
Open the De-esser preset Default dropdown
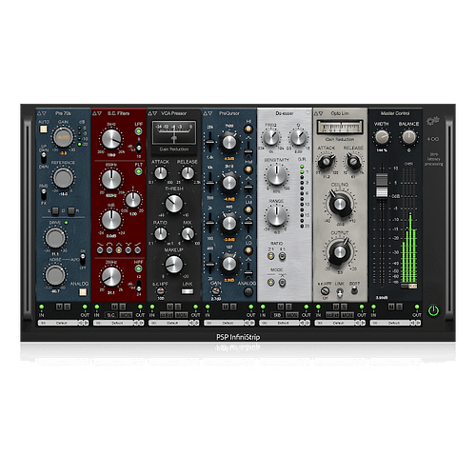point(280,323)
